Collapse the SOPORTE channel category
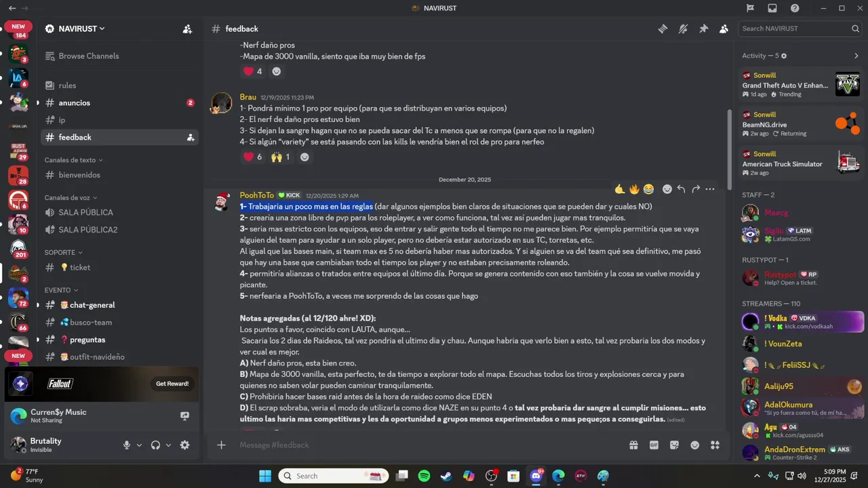 coord(63,252)
